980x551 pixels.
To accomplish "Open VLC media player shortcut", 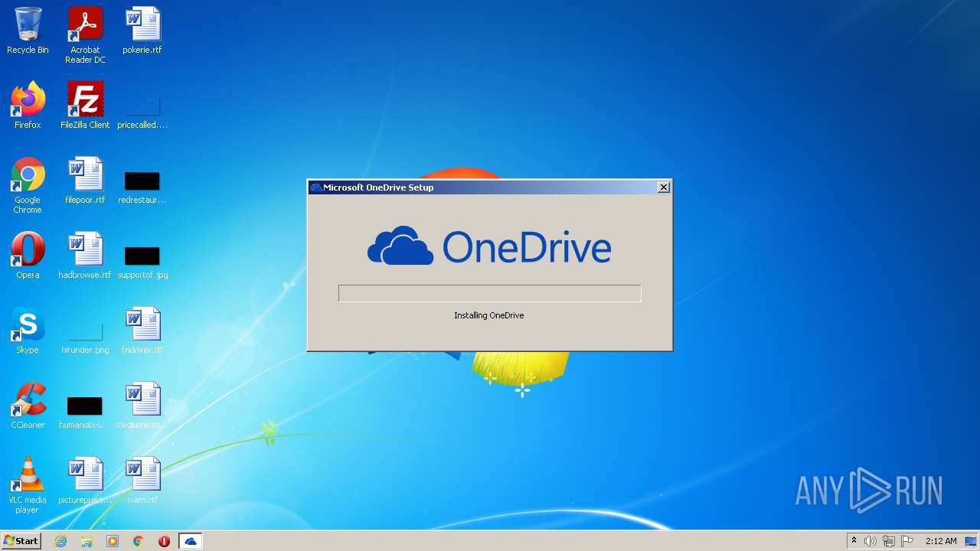I will pyautogui.click(x=28, y=485).
